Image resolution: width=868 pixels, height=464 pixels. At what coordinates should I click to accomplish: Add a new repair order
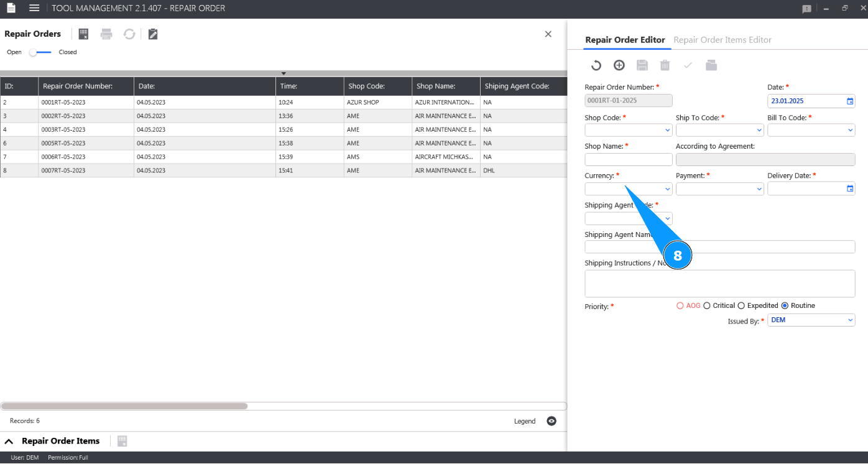click(619, 65)
